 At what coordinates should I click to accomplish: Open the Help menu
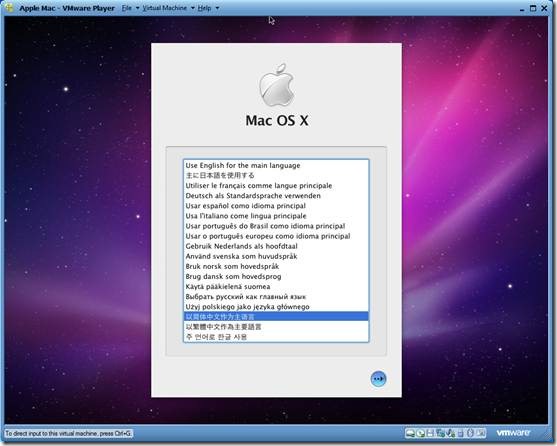pyautogui.click(x=204, y=8)
